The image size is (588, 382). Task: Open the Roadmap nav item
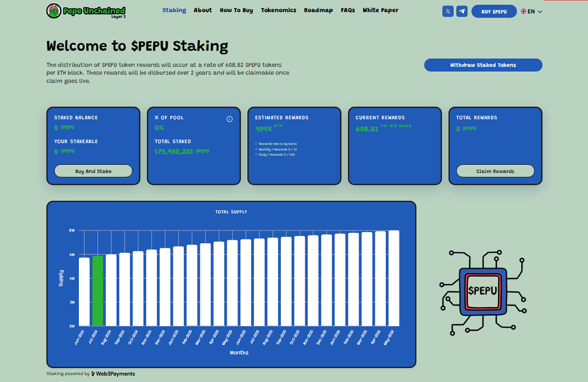318,10
